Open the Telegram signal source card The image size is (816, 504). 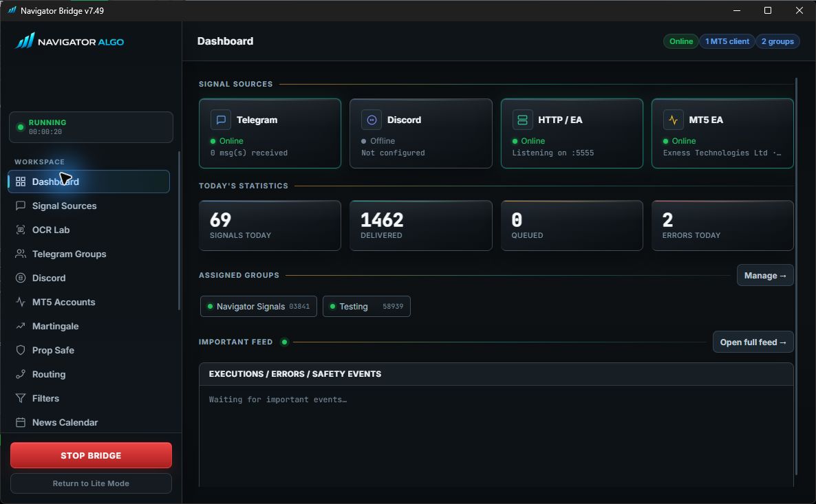270,133
